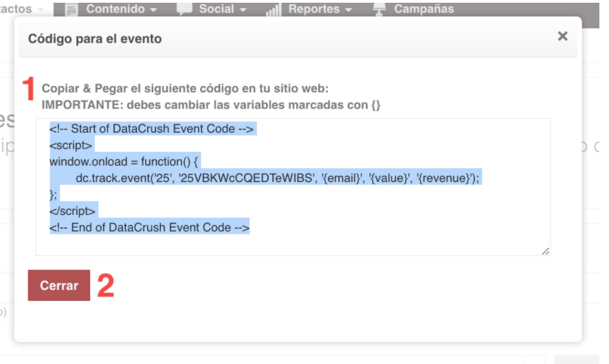The image size is (609, 364).
Task: Expand the Social dropdown arrow
Action: pos(243,10)
